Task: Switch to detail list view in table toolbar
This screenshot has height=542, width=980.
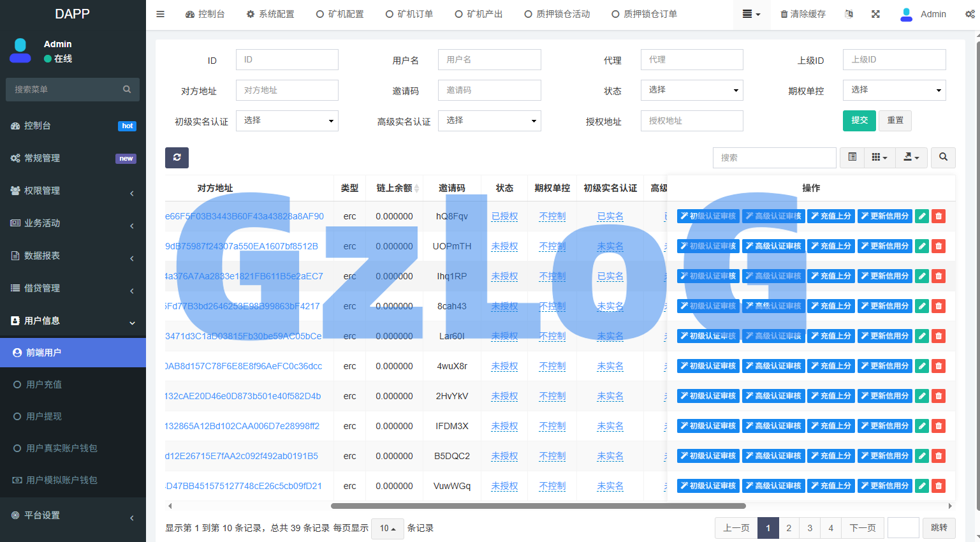Action: pos(852,157)
